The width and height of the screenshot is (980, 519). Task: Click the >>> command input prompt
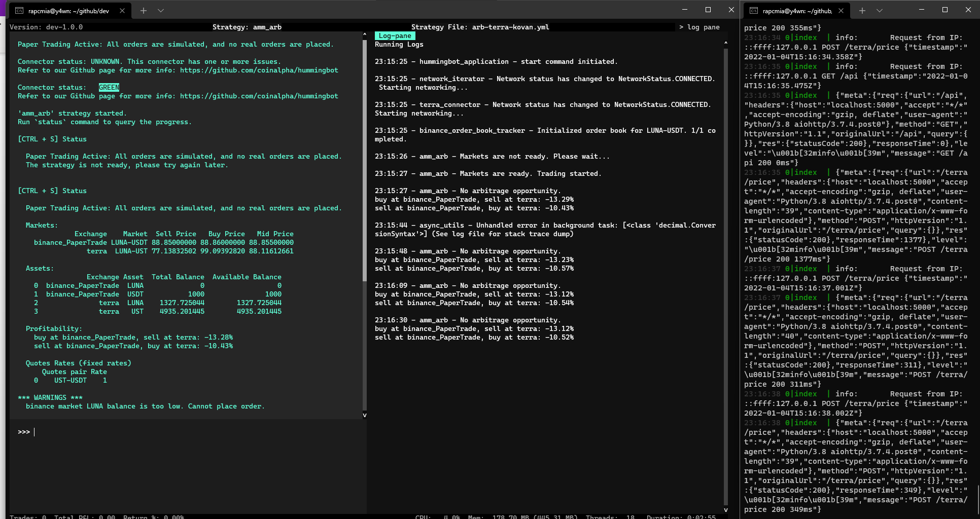click(23, 432)
